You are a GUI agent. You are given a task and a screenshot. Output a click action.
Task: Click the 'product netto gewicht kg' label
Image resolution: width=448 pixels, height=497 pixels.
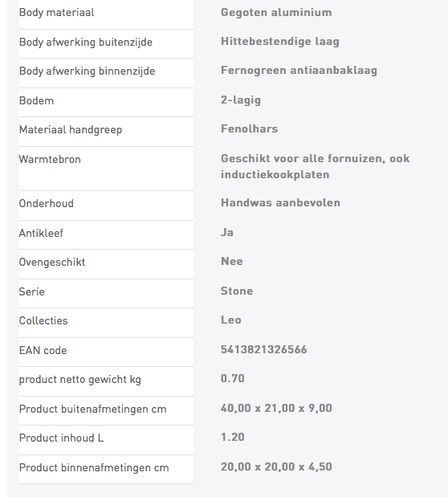(80, 380)
